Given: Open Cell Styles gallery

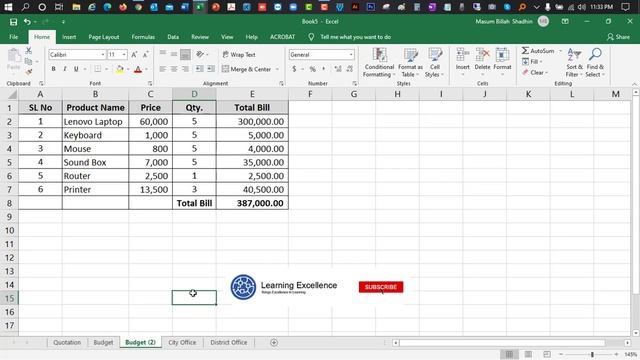Looking at the screenshot, I should (x=435, y=62).
